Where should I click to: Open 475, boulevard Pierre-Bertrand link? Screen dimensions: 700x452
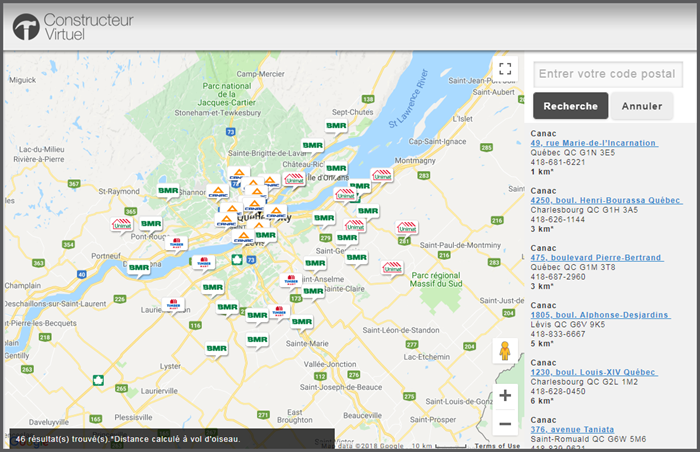coord(597,257)
